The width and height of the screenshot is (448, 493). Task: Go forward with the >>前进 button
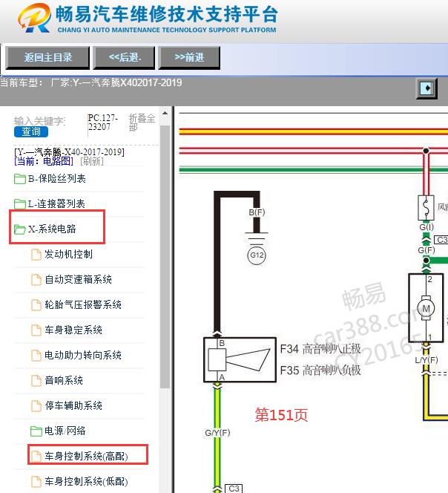[189, 57]
